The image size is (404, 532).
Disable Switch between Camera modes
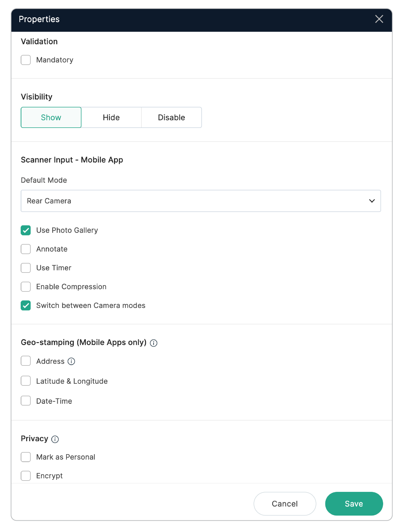[x=25, y=305]
